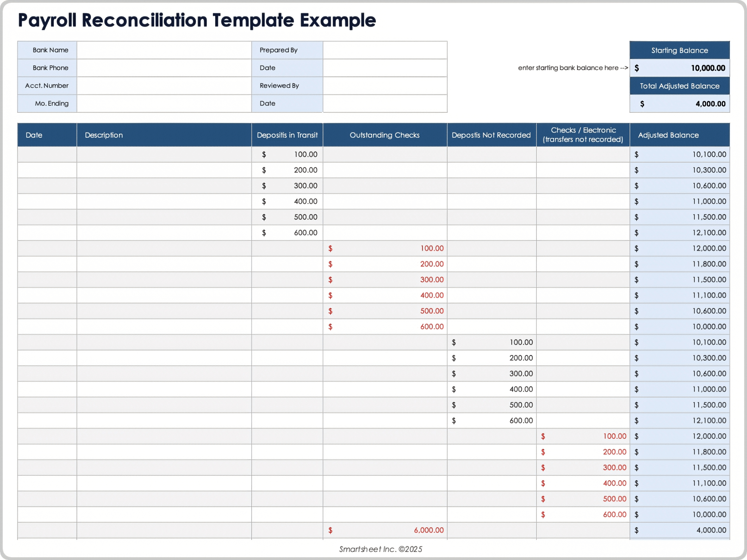This screenshot has height=560, width=747.
Task: Select the Date field beside Prepared By
Action: [384, 68]
